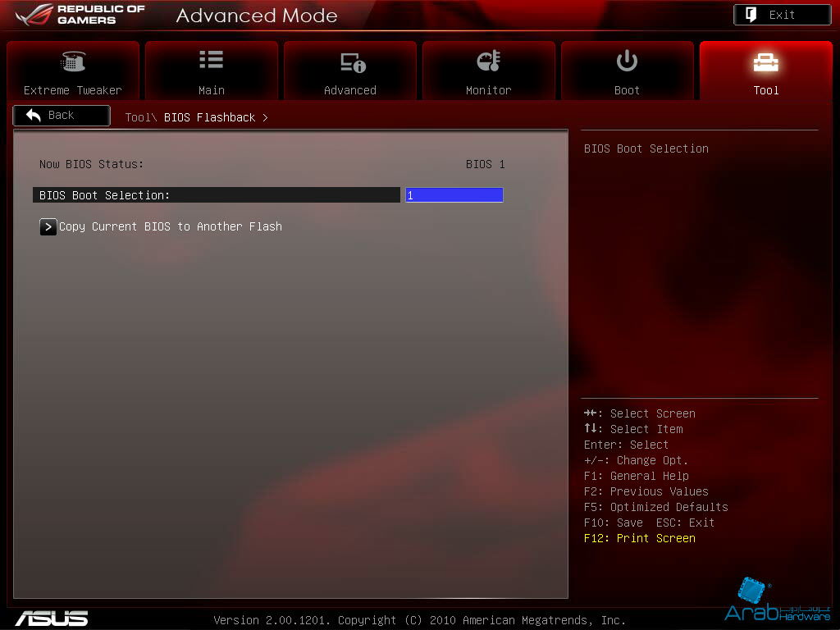Click the F12: Print Screen hint

coord(640,538)
